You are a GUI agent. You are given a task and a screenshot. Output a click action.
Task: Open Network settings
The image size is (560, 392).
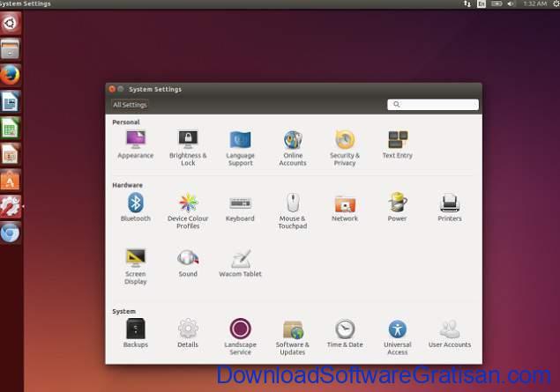[x=345, y=207]
